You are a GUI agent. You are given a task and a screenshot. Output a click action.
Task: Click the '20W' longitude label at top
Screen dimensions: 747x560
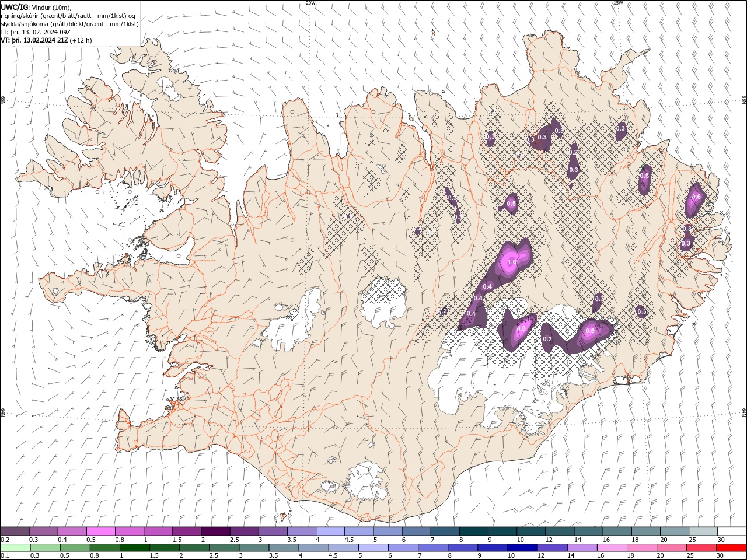311,3
